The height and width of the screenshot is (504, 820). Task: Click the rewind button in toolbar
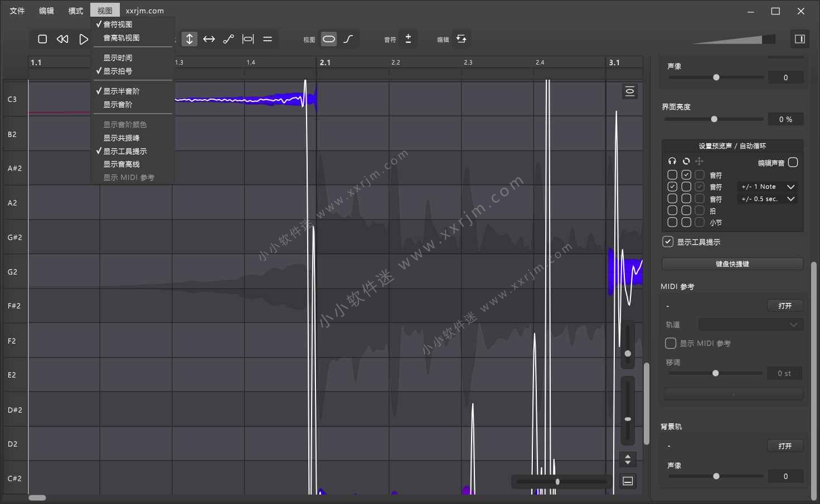pos(62,39)
